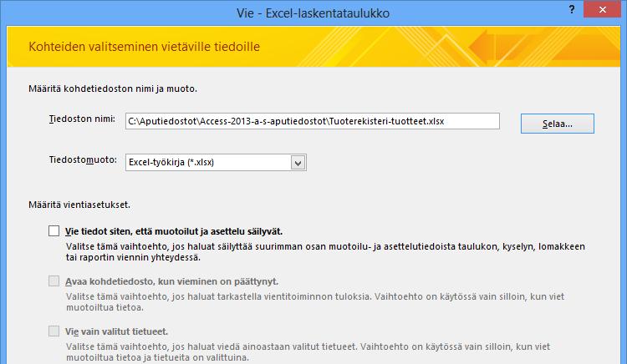
Task: Click the 'Kohteiden valitseminen vietäville tiedoille' heading
Action: point(145,47)
